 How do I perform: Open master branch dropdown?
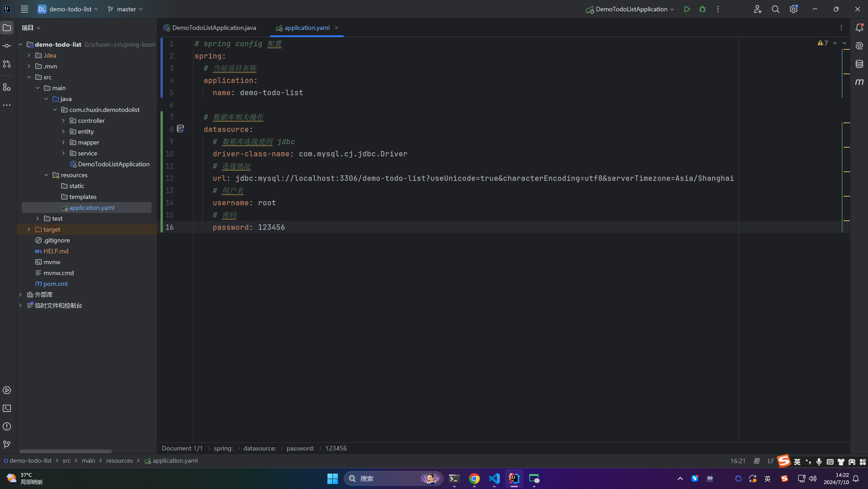[x=125, y=9]
